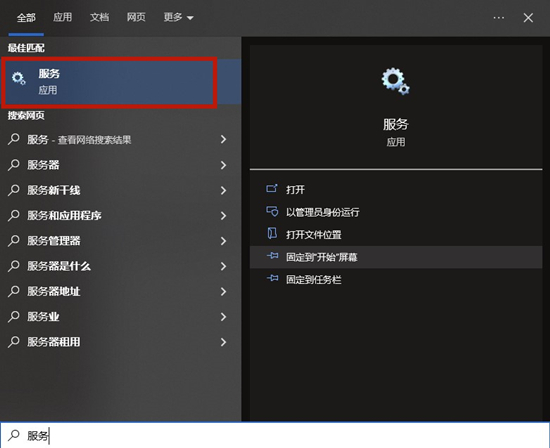Click the shield icon for 以管理员身份运行
The height and width of the screenshot is (448, 550).
(272, 212)
